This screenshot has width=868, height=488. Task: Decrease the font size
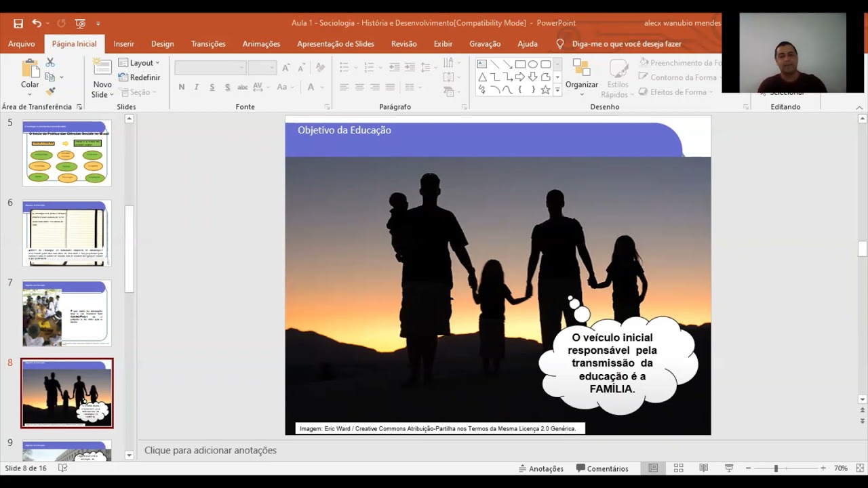(300, 68)
